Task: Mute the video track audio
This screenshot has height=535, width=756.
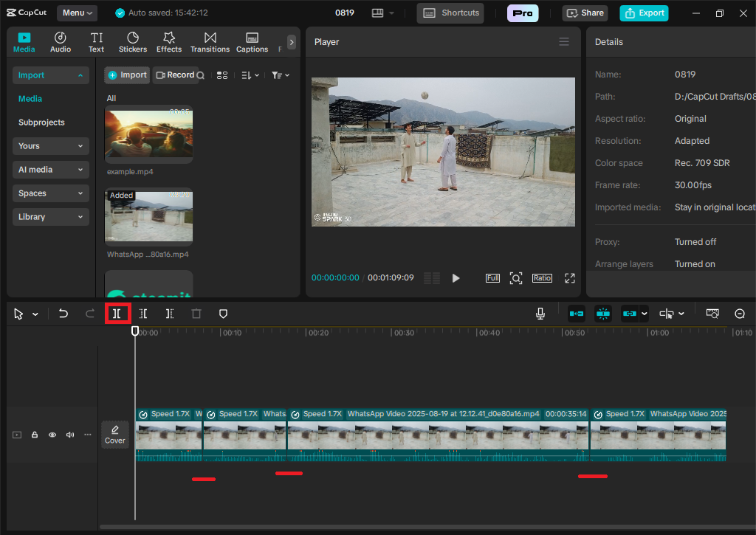Action: (x=70, y=435)
